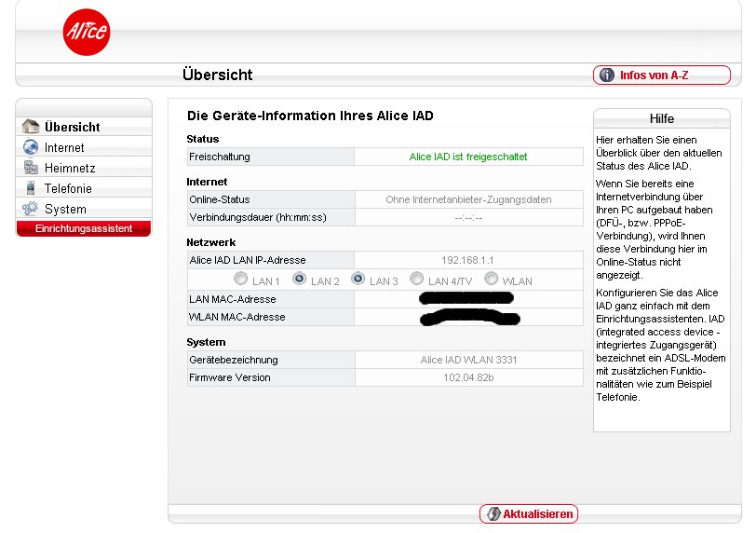Image resolution: width=756 pixels, height=533 pixels.
Task: Go to the System menu entry
Action: [x=65, y=209]
